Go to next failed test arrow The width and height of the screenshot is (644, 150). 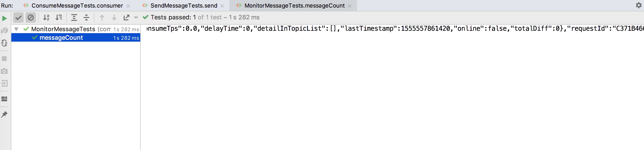pyautogui.click(x=114, y=18)
